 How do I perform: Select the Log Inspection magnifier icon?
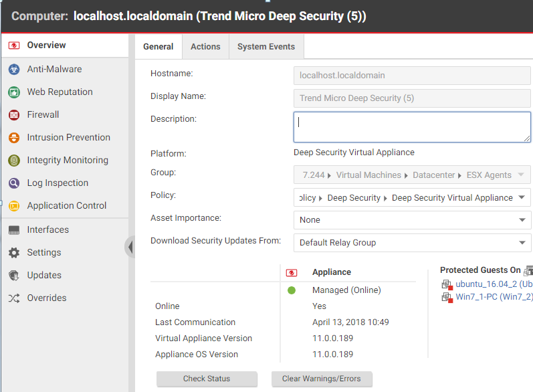pyautogui.click(x=13, y=183)
